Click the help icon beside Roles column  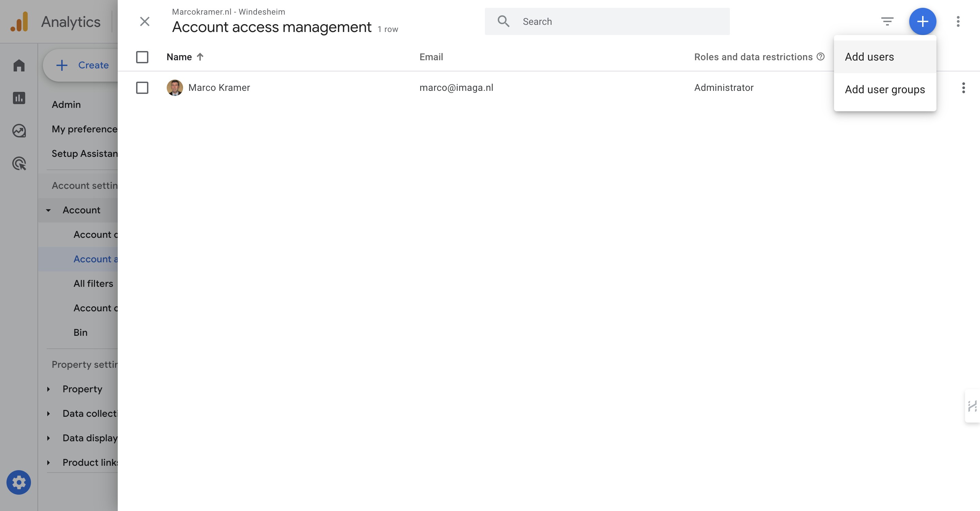[x=821, y=57]
